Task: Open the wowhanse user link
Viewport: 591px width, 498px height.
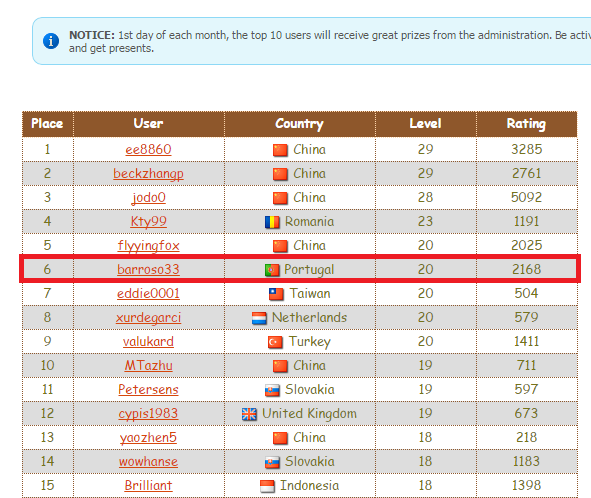Action: pyautogui.click(x=149, y=462)
